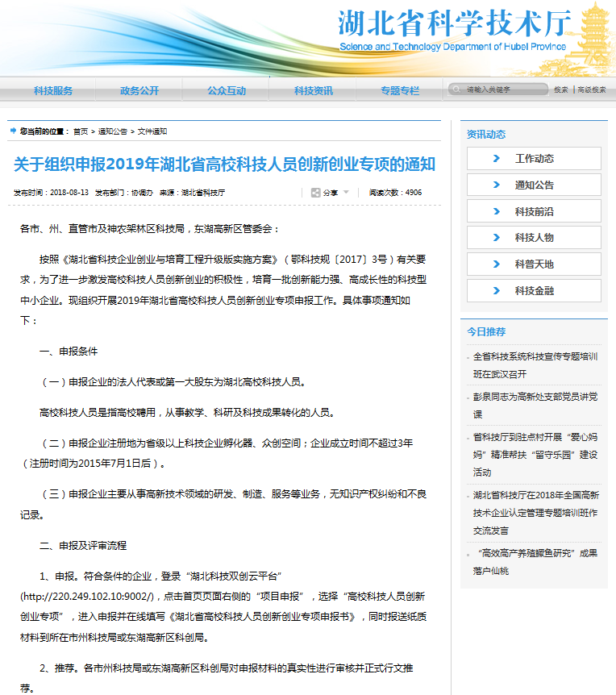Click chevron icon beside 科普天地
The image size is (616, 695).
(x=497, y=264)
